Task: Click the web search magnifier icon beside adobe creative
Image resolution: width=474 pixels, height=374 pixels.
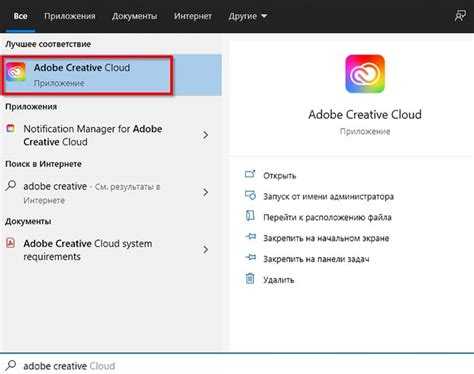Action: click(11, 186)
